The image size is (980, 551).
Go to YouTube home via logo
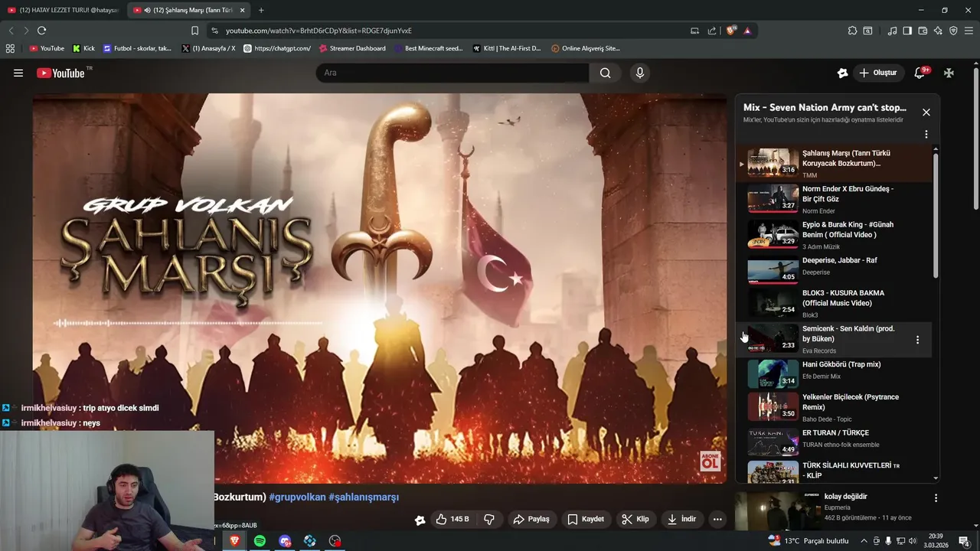point(62,73)
